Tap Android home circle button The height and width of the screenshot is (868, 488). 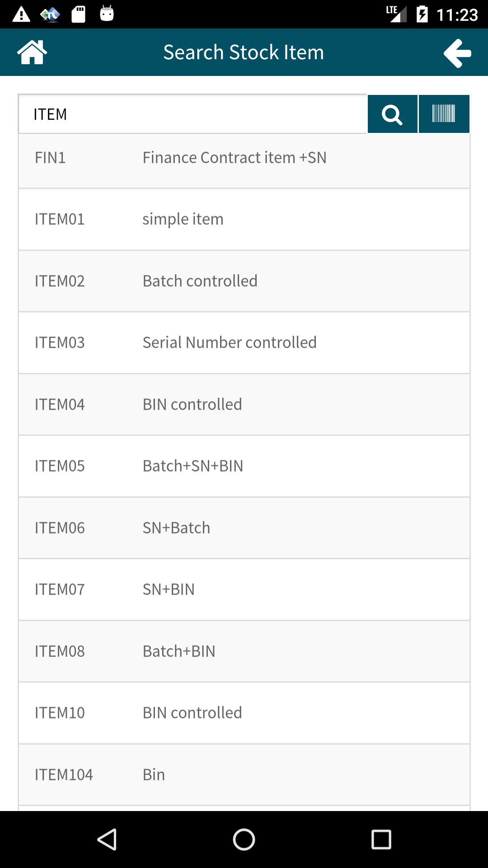244,840
